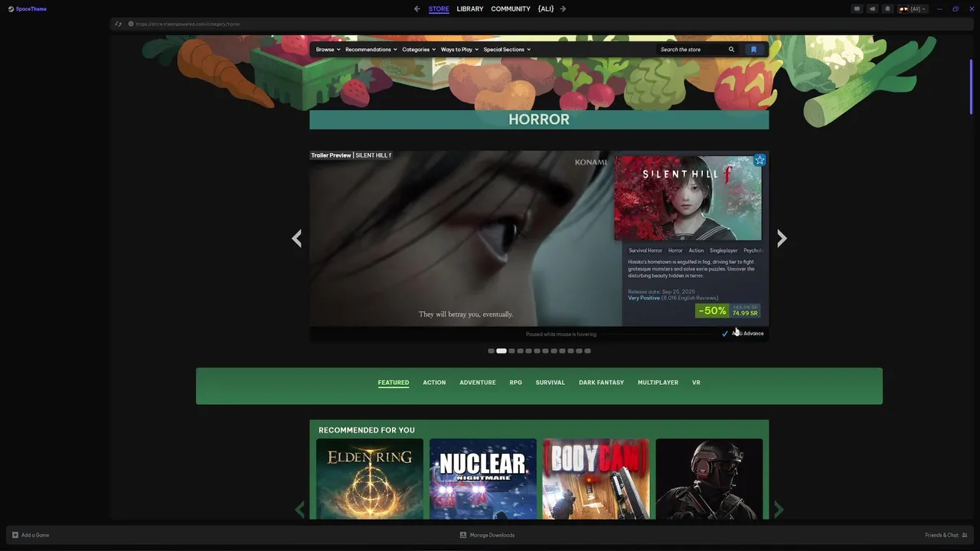Open the COMMUNITY tab
The width and height of the screenshot is (980, 551).
tap(511, 9)
